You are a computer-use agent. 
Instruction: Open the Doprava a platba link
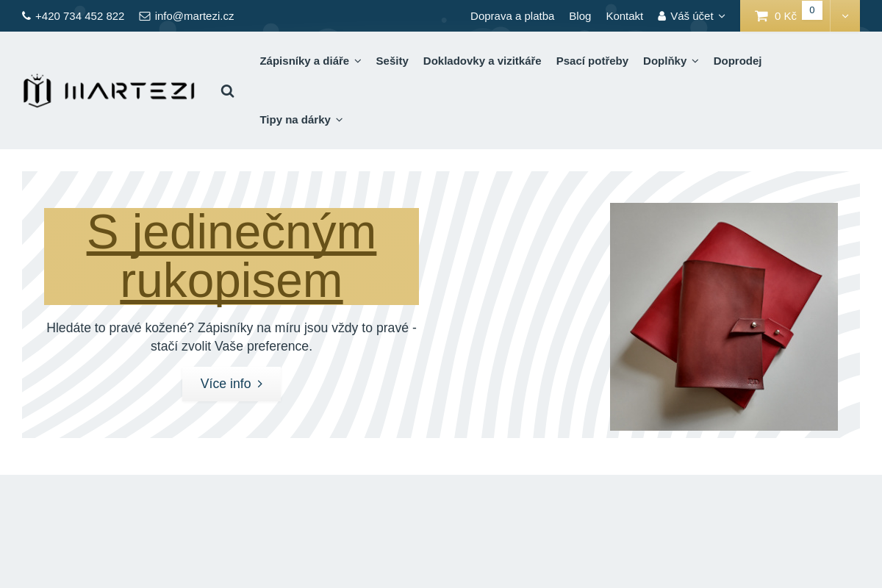512,16
